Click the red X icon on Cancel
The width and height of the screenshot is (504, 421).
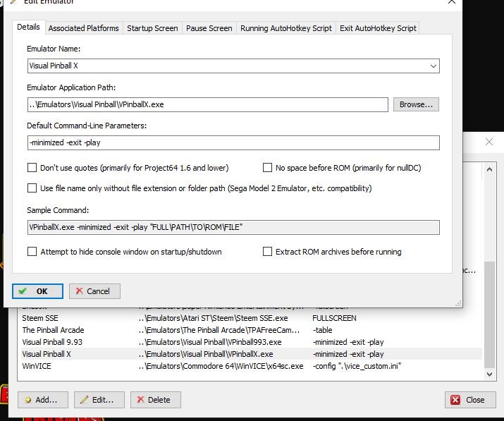tap(79, 291)
